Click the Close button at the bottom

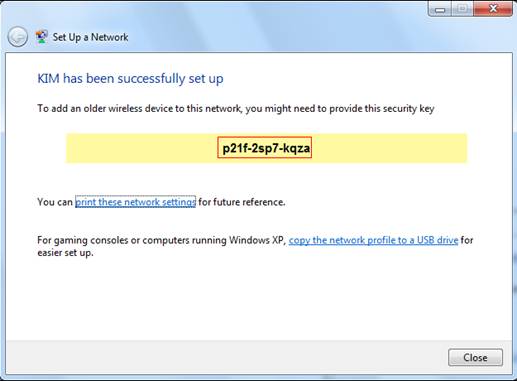click(475, 357)
